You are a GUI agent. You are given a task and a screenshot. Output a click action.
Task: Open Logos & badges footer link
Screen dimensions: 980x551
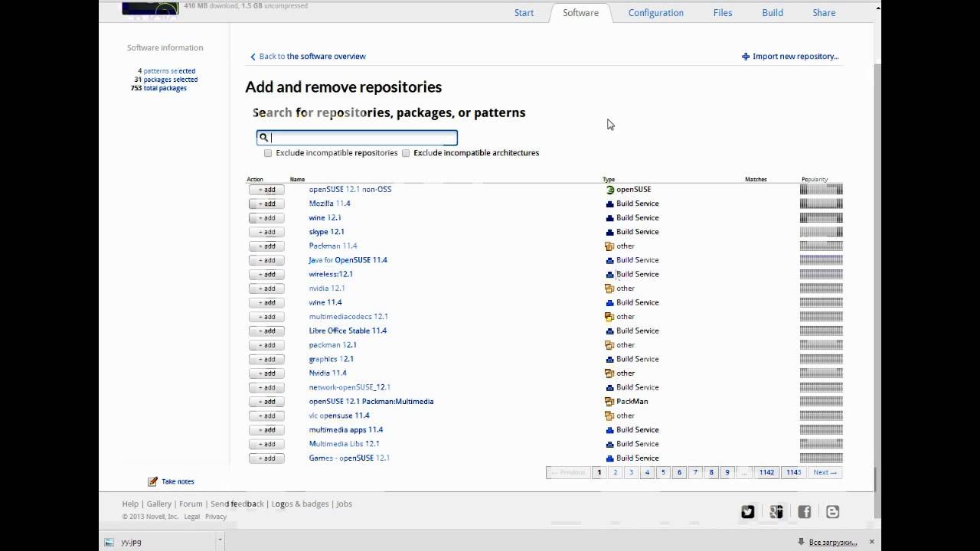click(x=300, y=504)
